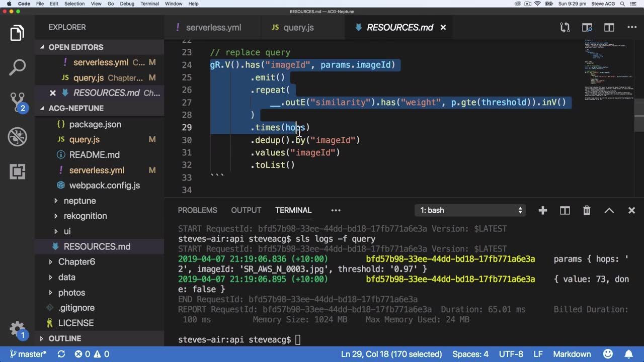Maximize terminal panel with up chevron
Screen dimensions: 644x362
(x=609, y=211)
